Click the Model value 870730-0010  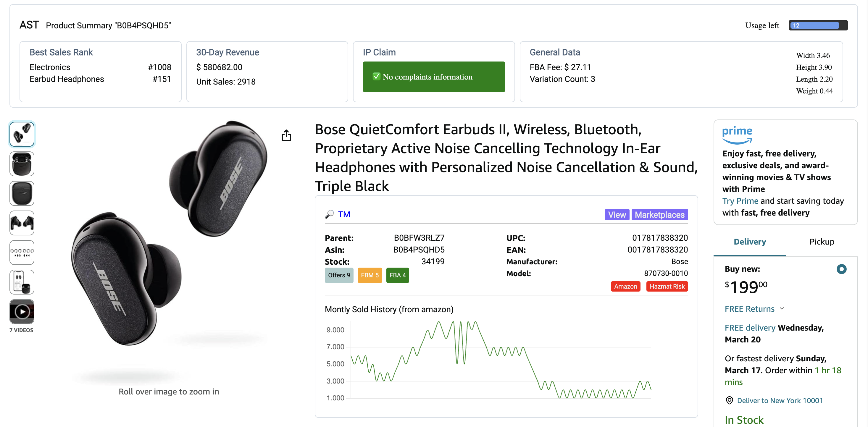click(666, 273)
